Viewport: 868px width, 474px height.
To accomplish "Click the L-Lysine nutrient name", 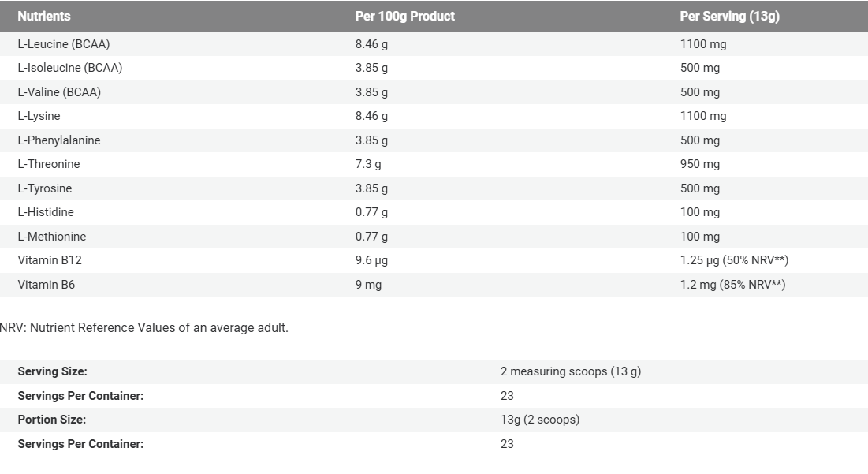I will tap(39, 116).
